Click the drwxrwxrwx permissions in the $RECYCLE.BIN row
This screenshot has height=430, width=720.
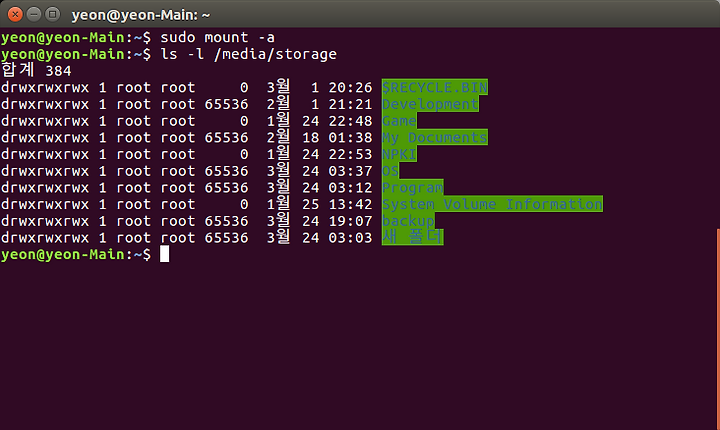[x=45, y=87]
